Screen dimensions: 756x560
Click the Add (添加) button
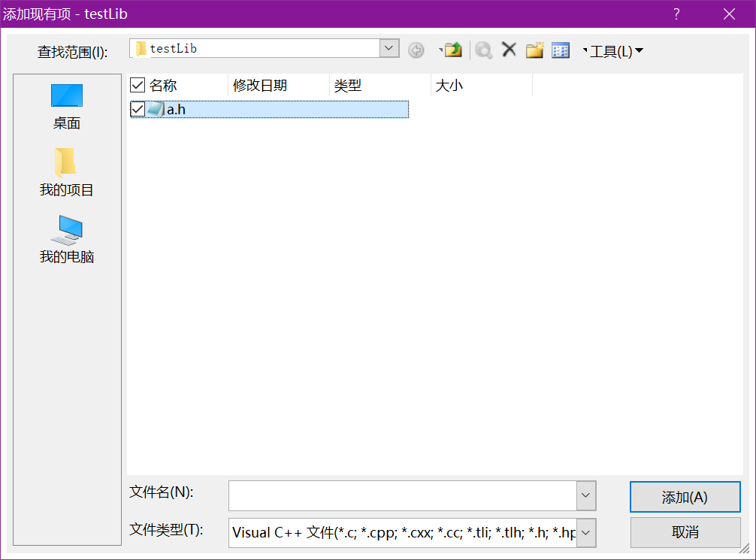[685, 497]
